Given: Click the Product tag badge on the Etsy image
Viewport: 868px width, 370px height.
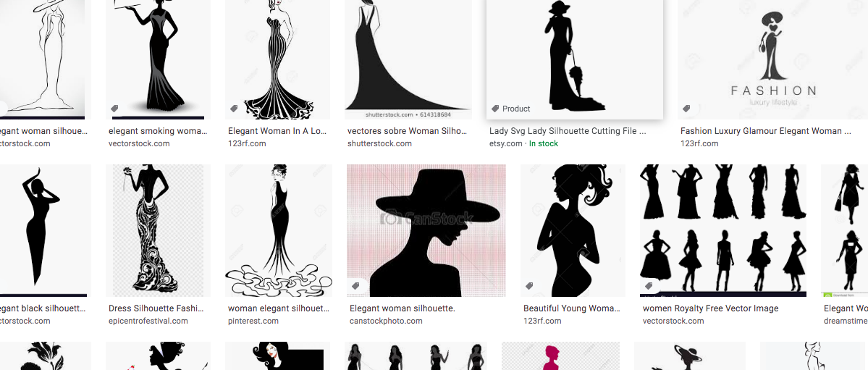Looking at the screenshot, I should click(x=511, y=109).
